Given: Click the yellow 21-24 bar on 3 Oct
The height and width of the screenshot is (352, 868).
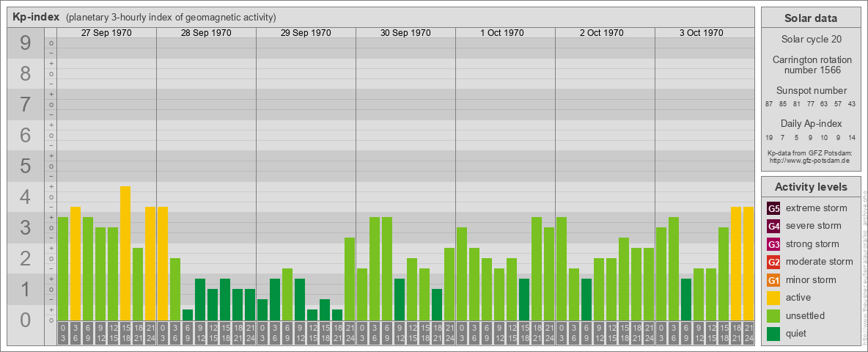Looking at the screenshot, I should coord(748,263).
